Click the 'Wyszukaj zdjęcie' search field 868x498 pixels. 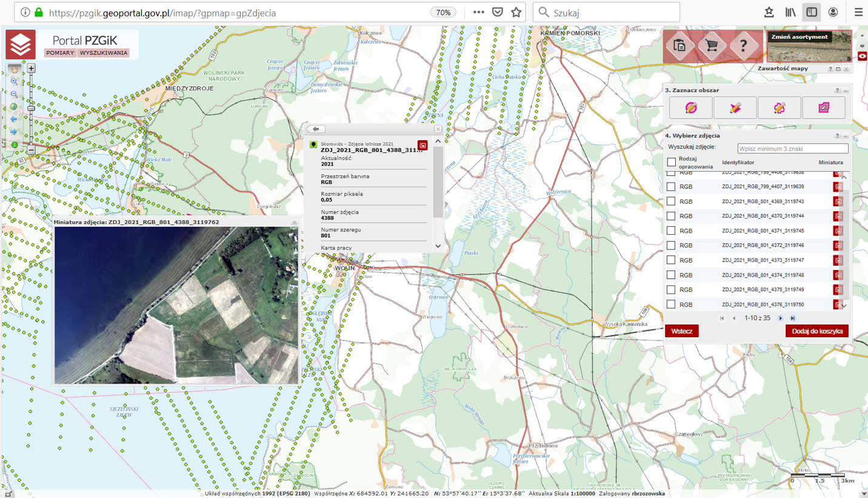(792, 148)
